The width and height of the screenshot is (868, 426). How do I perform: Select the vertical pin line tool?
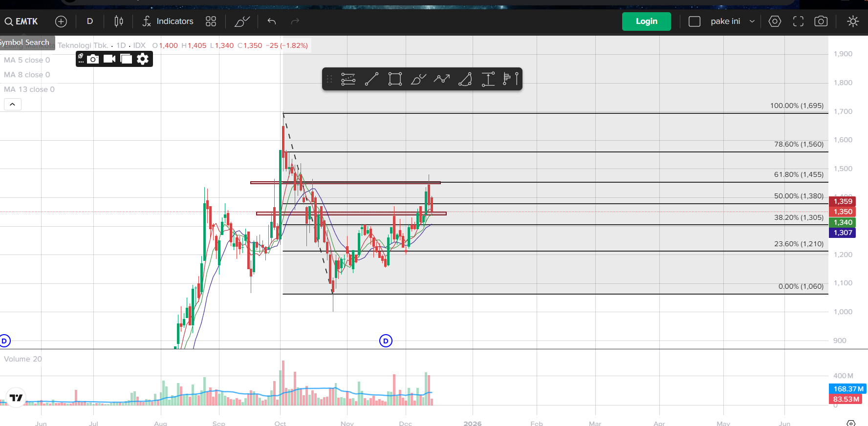(x=517, y=79)
